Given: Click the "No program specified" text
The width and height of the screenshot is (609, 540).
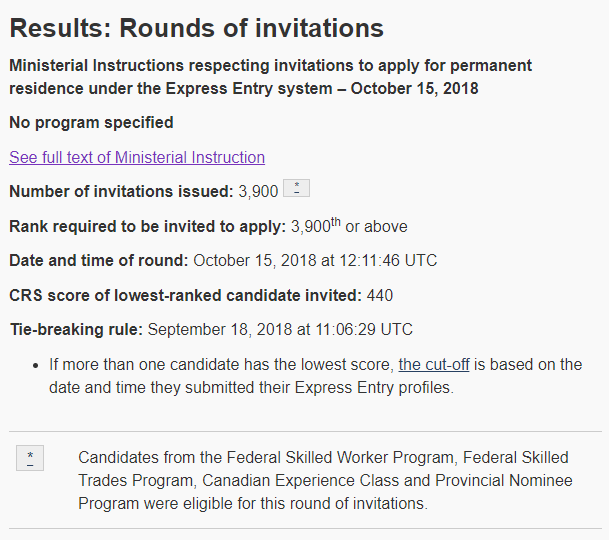Looking at the screenshot, I should (x=91, y=123).
